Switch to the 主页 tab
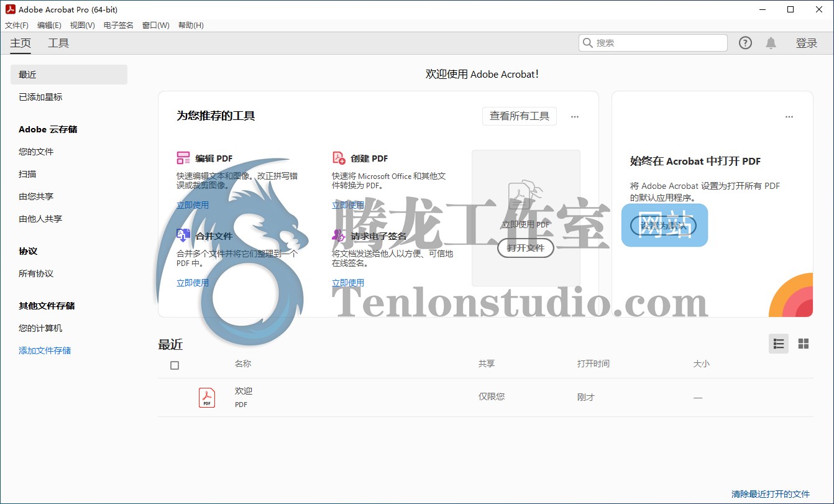834x504 pixels. click(x=21, y=43)
